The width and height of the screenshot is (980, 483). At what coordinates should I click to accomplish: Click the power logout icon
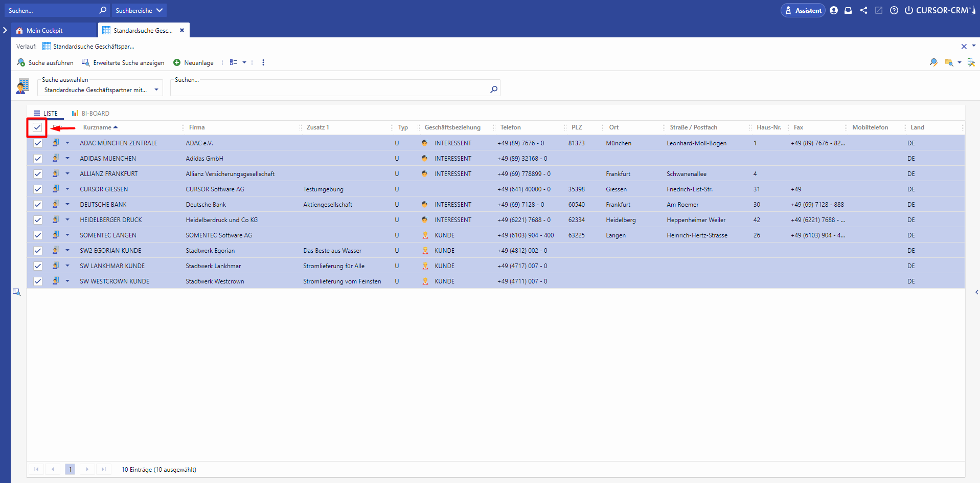pos(908,10)
